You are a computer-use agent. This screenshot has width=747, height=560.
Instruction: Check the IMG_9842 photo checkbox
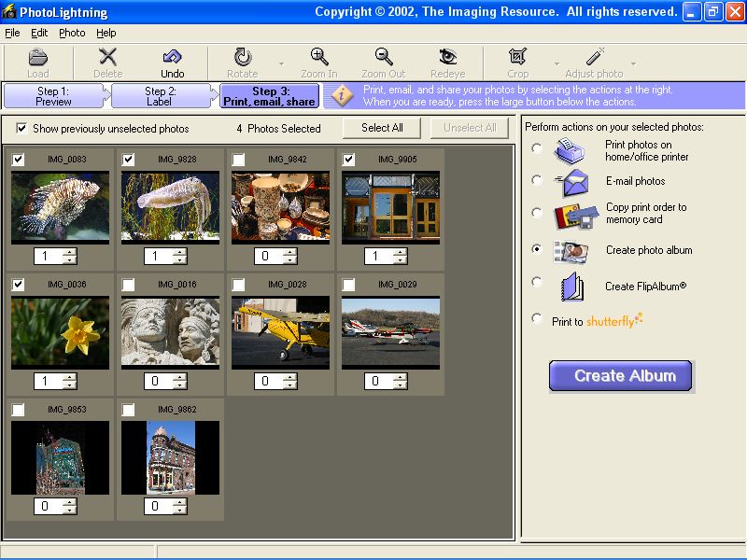(239, 160)
